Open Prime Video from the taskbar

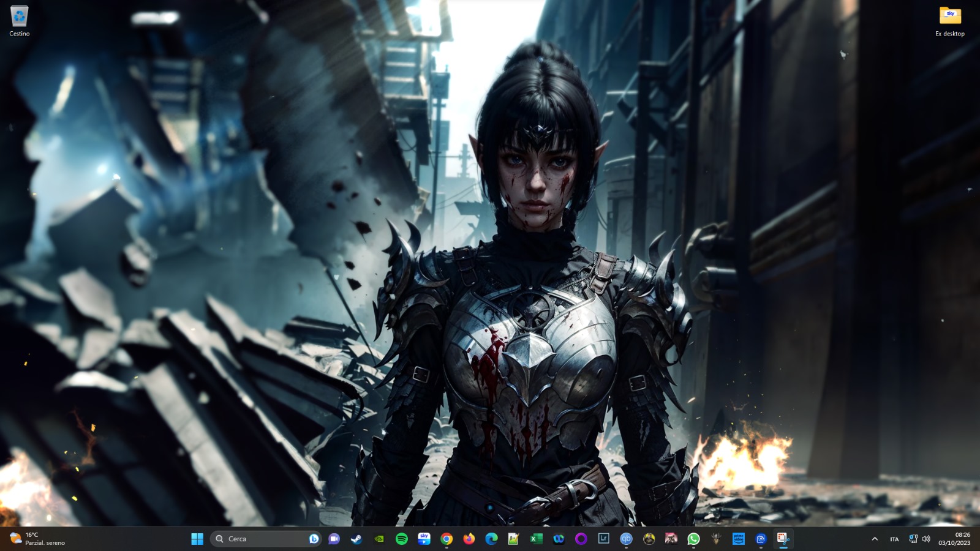pyautogui.click(x=738, y=539)
